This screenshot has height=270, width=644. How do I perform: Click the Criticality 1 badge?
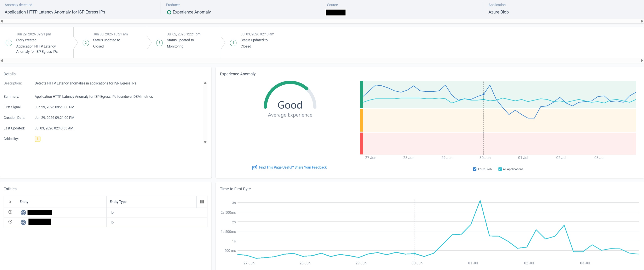(x=37, y=139)
